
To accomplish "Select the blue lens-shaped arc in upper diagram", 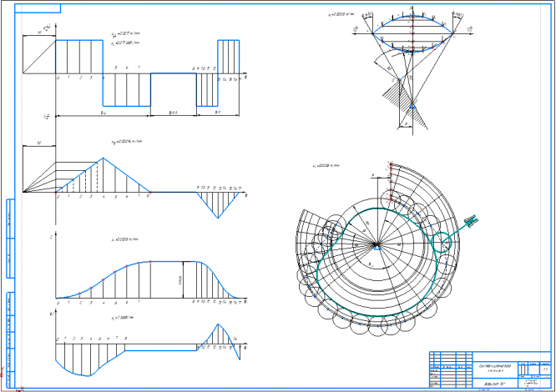I will [412, 33].
